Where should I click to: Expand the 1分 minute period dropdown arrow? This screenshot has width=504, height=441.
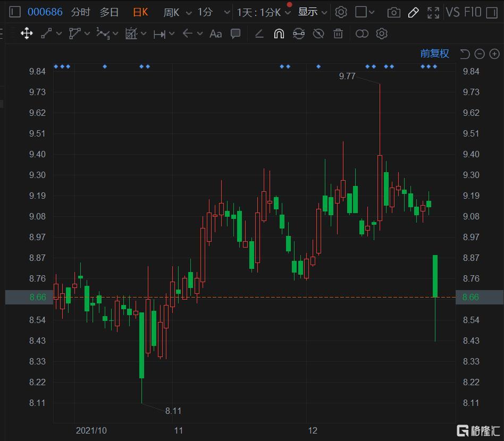pos(227,13)
